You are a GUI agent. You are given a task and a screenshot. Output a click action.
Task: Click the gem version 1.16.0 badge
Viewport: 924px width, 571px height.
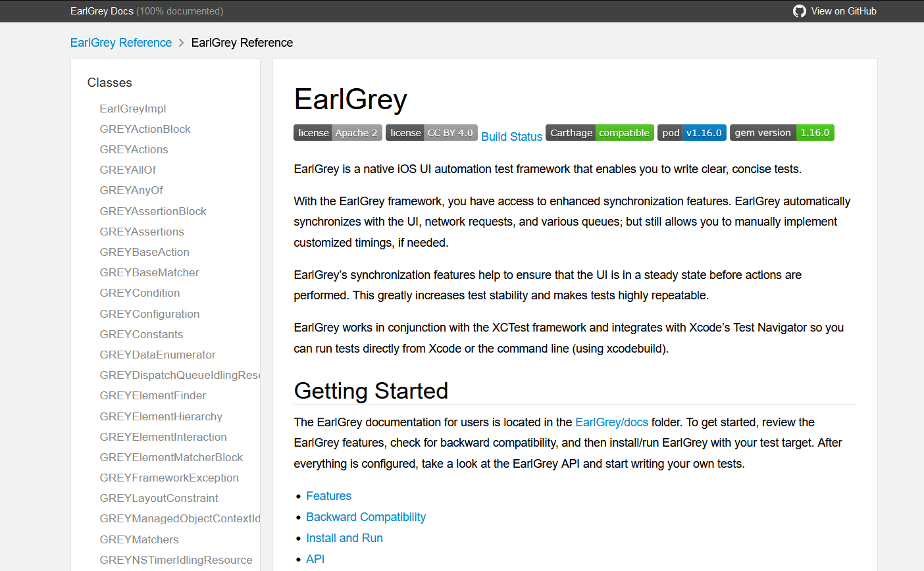tap(782, 132)
